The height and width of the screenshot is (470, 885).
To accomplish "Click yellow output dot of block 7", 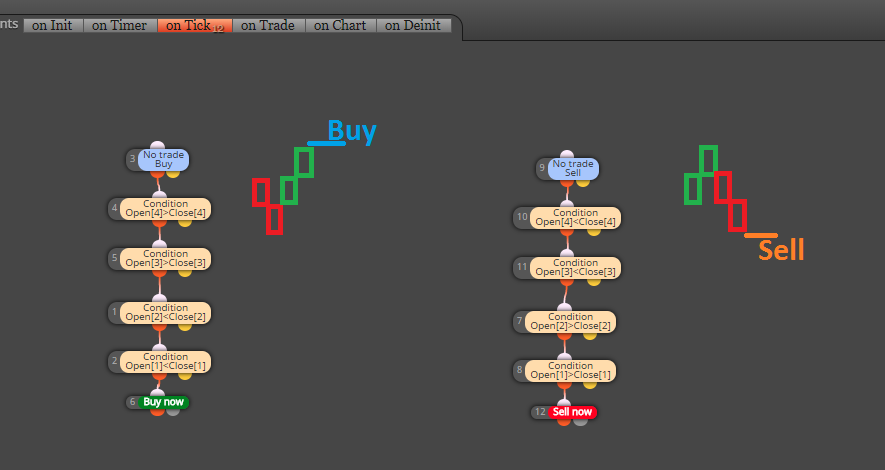I will [x=590, y=336].
